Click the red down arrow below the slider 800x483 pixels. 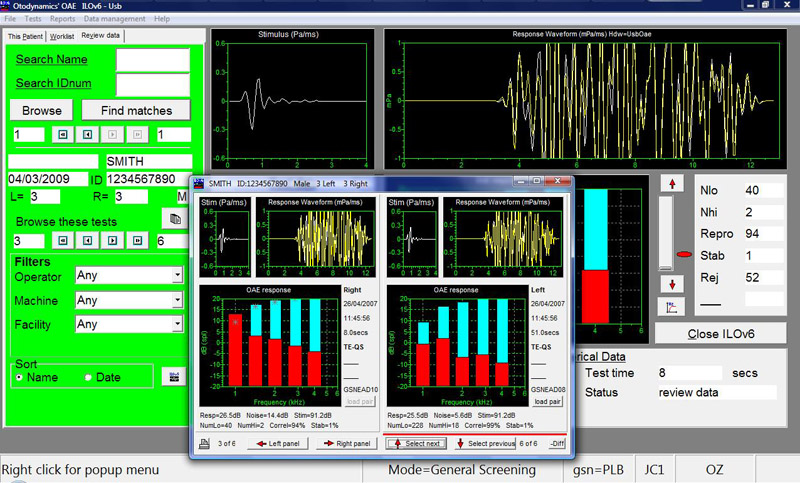pyautogui.click(x=670, y=283)
